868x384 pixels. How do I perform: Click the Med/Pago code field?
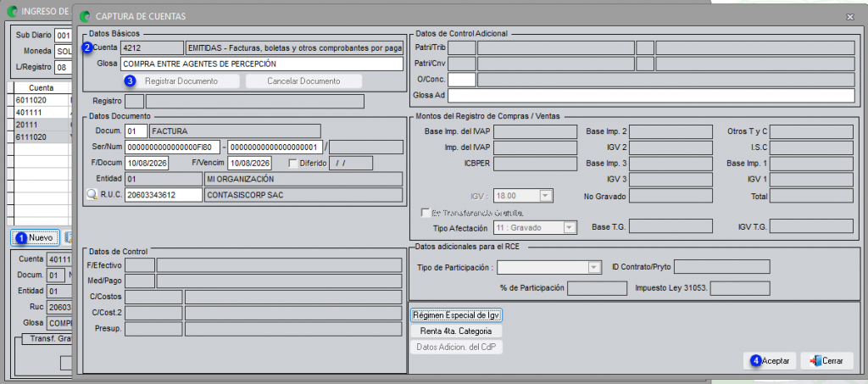pos(140,281)
